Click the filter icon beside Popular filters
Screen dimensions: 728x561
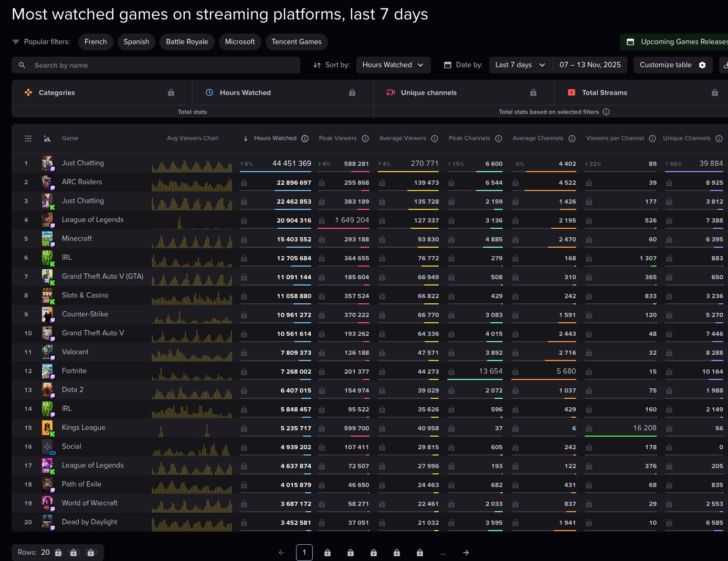pyautogui.click(x=16, y=41)
